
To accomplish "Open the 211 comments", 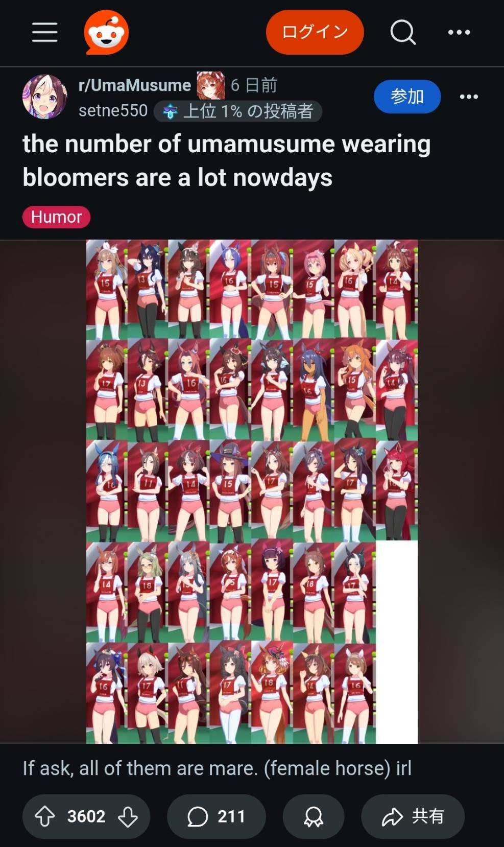I will (217, 816).
